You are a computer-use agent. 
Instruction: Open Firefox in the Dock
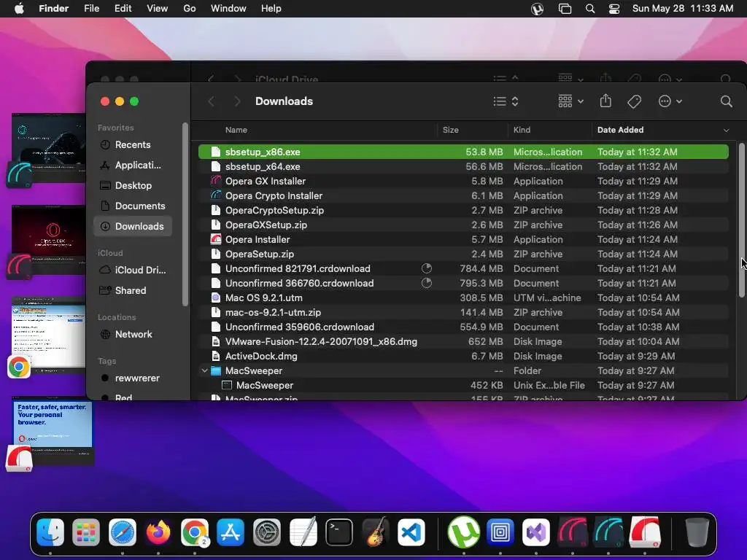[158, 532]
